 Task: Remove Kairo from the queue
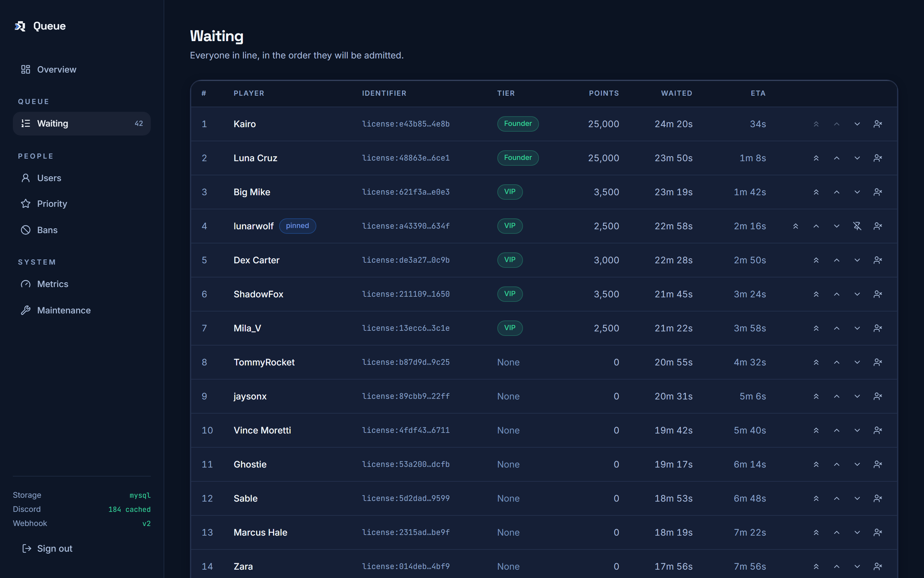tap(878, 124)
